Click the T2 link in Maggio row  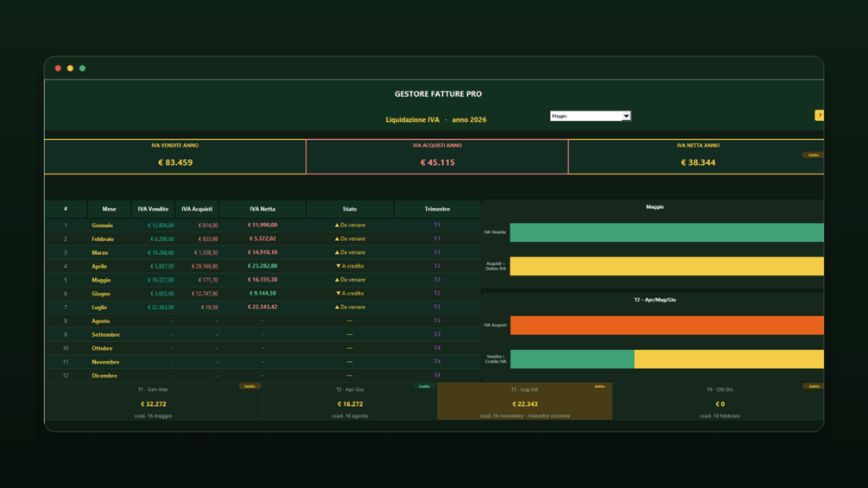coord(437,280)
